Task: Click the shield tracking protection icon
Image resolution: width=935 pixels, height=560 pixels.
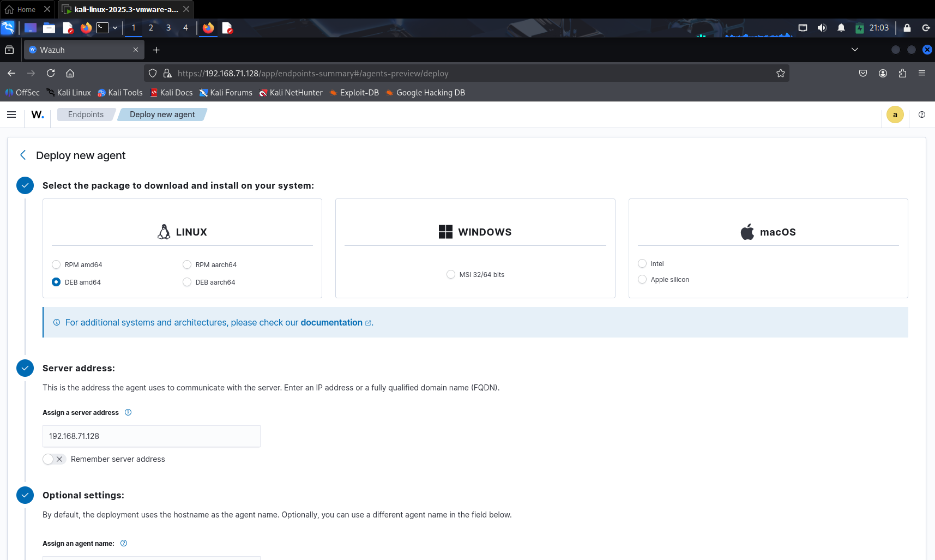Action: coord(153,73)
